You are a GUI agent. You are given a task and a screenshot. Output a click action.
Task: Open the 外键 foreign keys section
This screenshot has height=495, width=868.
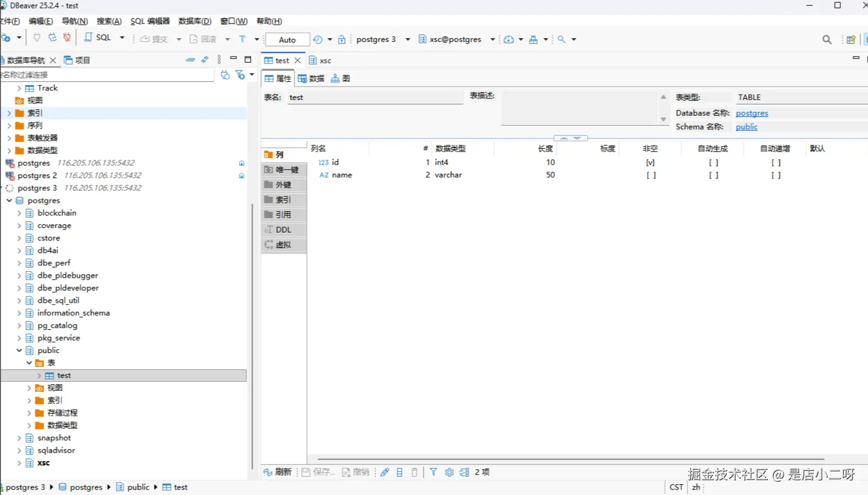[x=284, y=185]
